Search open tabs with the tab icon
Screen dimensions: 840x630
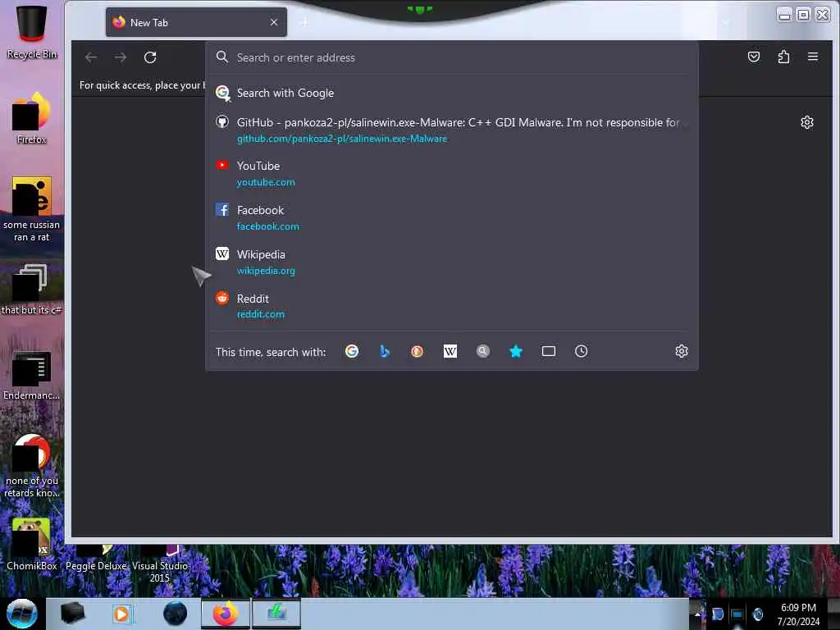[x=549, y=351]
